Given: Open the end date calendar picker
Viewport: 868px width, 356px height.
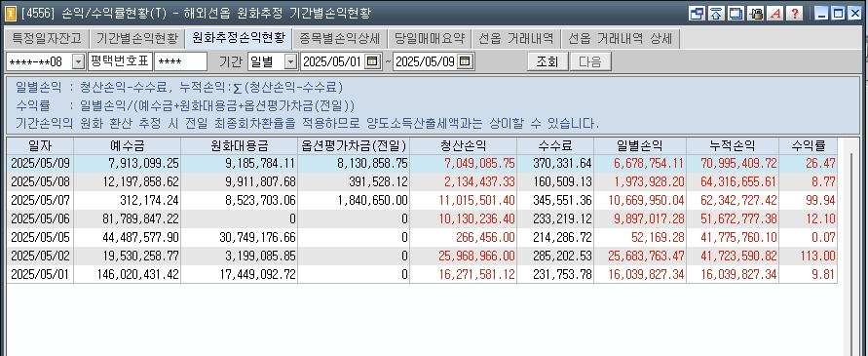Looking at the screenshot, I should [x=466, y=61].
